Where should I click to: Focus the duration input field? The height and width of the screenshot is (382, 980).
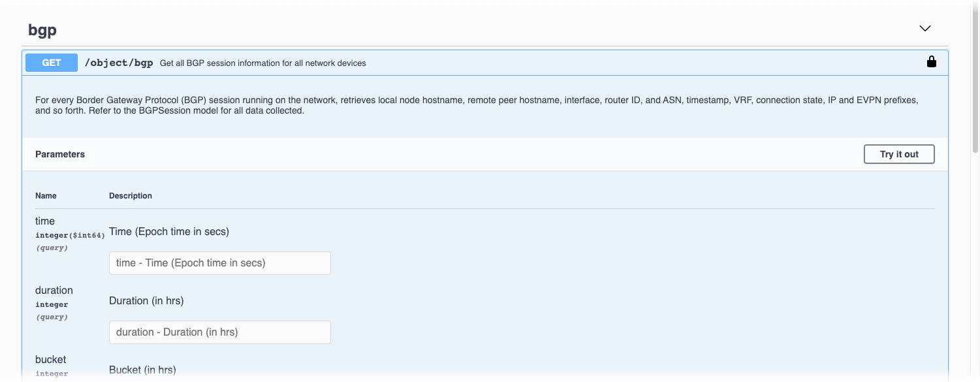coord(219,332)
